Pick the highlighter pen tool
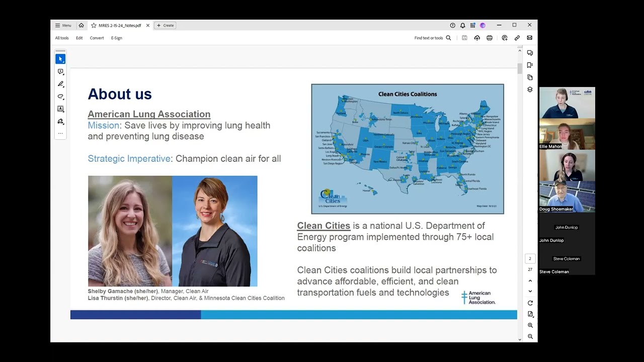This screenshot has height=362, width=644. [60, 84]
